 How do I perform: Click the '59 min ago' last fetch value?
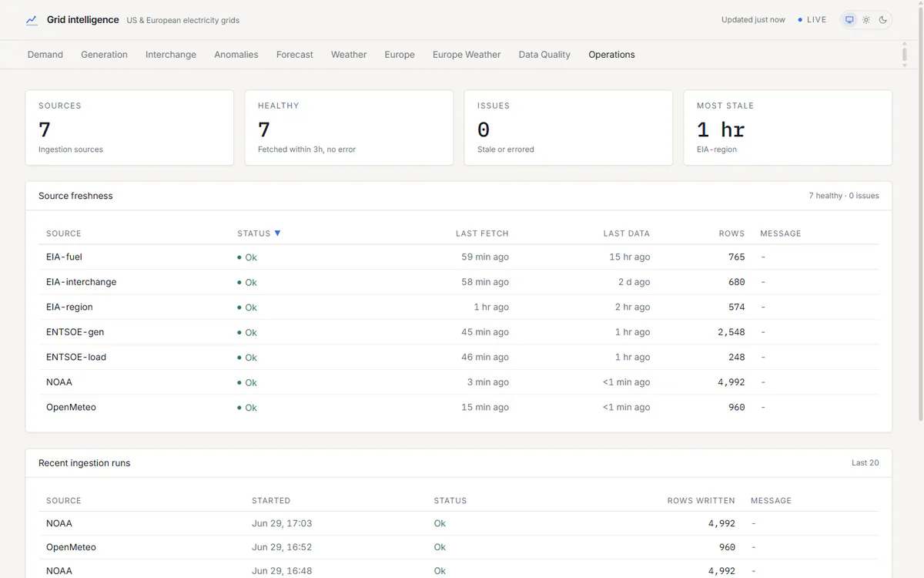pyautogui.click(x=485, y=257)
